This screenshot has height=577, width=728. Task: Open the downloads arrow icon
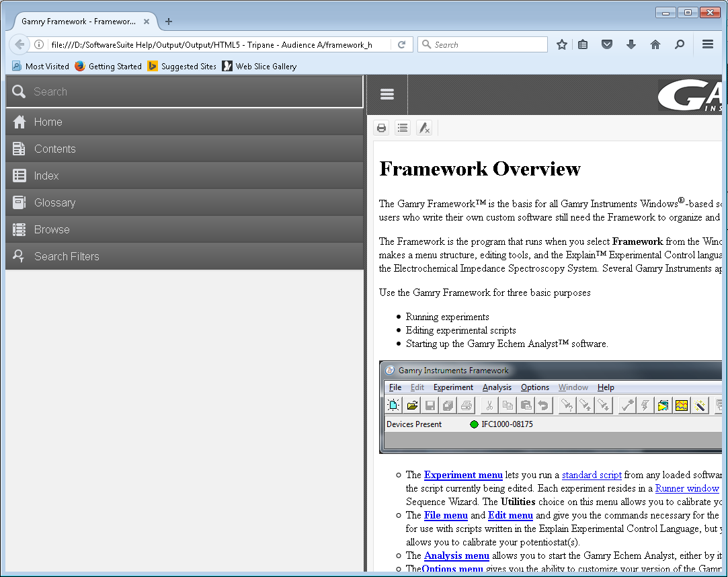click(x=631, y=44)
